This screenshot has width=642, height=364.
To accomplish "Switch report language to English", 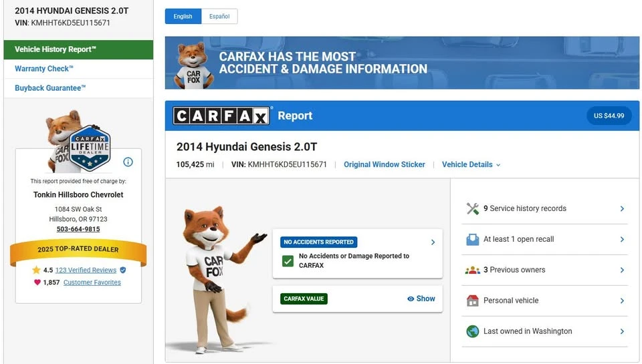I will [x=183, y=16].
